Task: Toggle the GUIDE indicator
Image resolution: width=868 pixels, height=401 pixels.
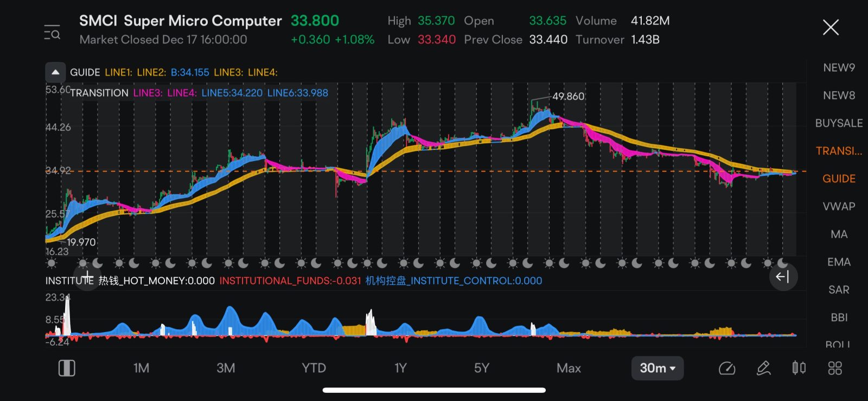Action: (x=839, y=179)
